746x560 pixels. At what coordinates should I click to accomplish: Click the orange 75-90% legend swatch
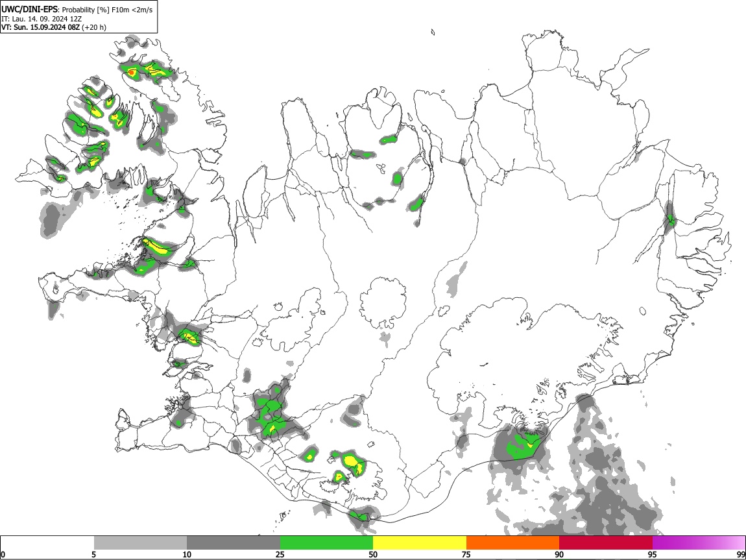click(512, 543)
